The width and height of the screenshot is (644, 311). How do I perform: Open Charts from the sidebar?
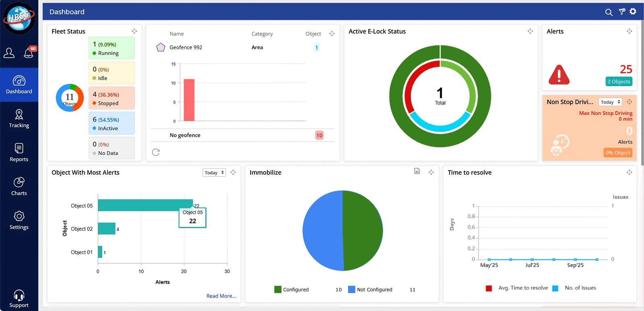(19, 186)
